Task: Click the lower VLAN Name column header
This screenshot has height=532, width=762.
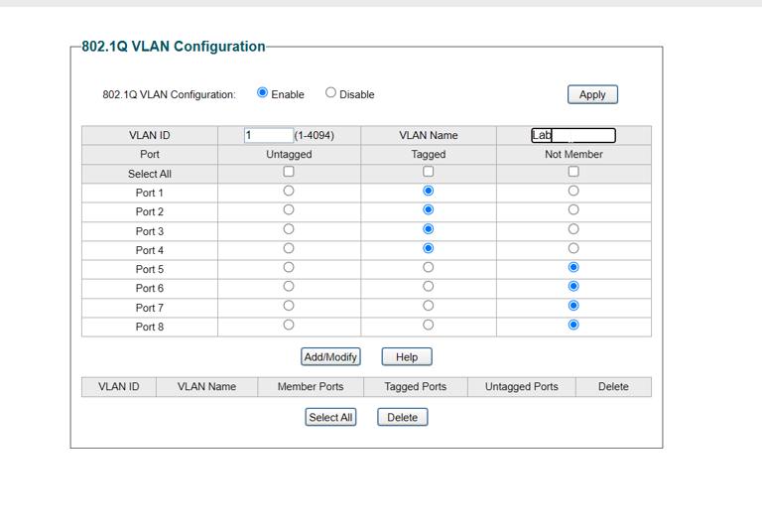Action: click(x=206, y=387)
